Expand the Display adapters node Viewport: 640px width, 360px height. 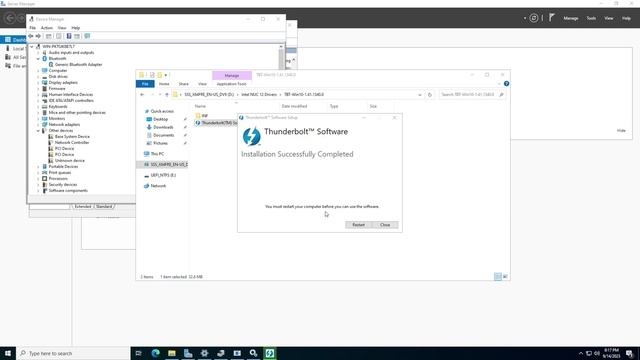pyautogui.click(x=38, y=82)
